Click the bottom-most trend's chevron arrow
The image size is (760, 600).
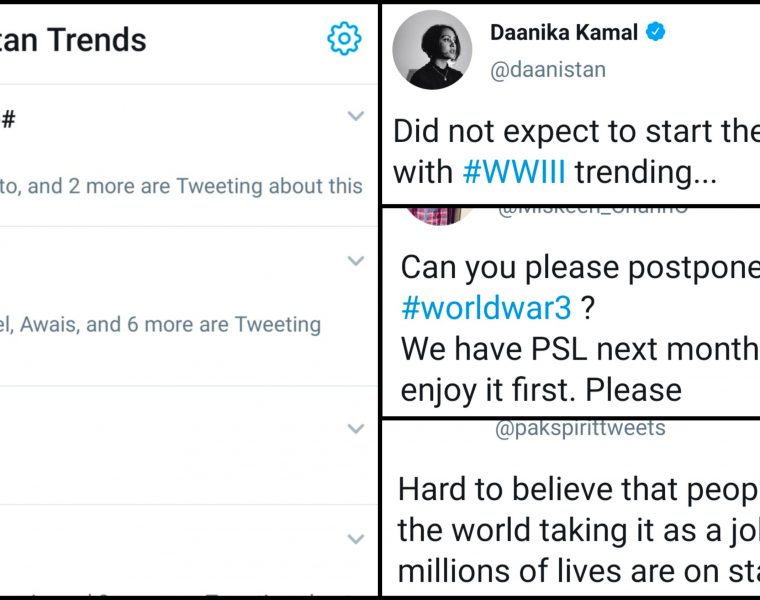pos(356,540)
